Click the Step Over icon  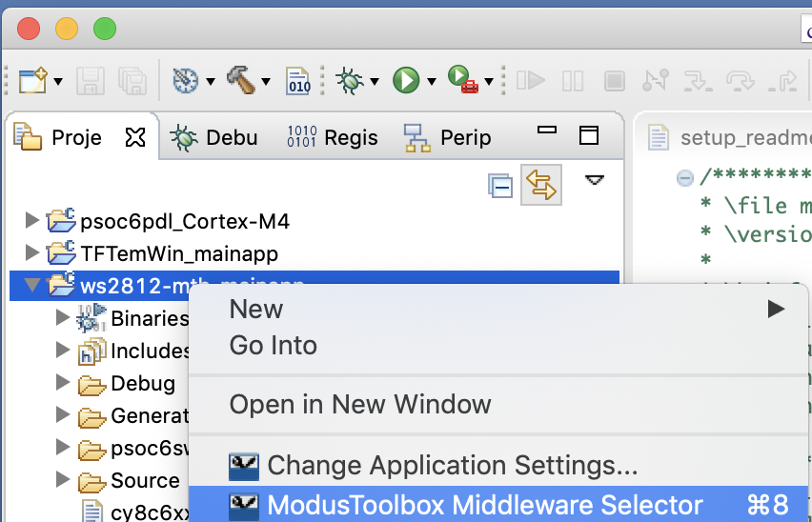point(740,81)
